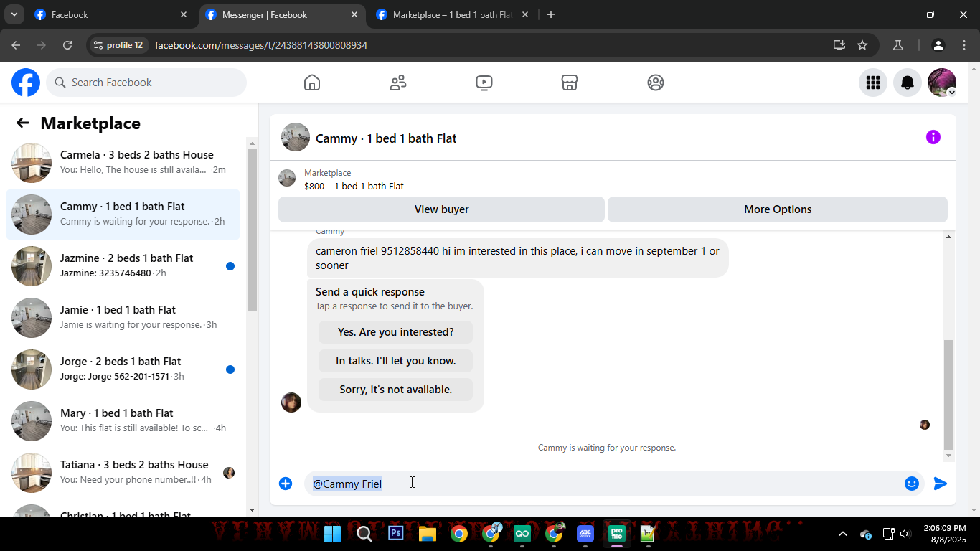Screen dimensions: 980x551
Task: Show hidden system tray icons
Action: click(x=843, y=534)
